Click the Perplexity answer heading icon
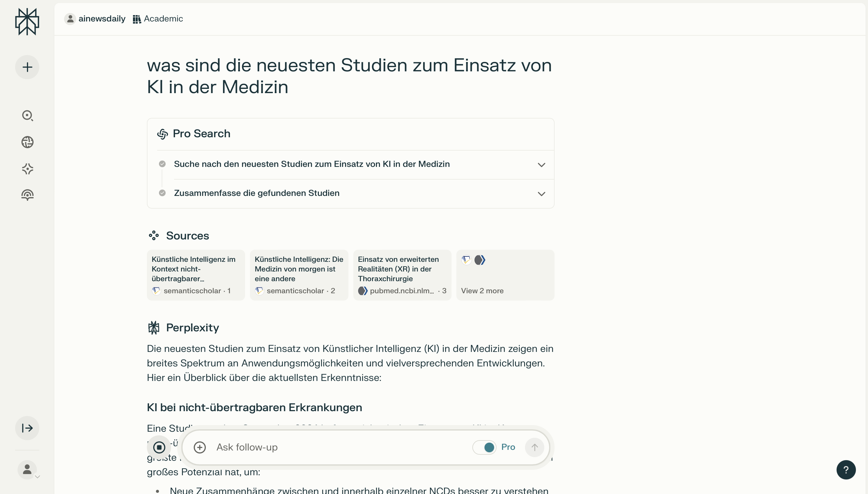 point(154,328)
